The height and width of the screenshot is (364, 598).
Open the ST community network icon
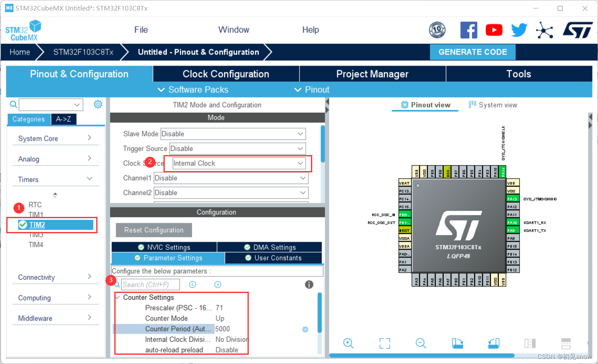pos(544,30)
